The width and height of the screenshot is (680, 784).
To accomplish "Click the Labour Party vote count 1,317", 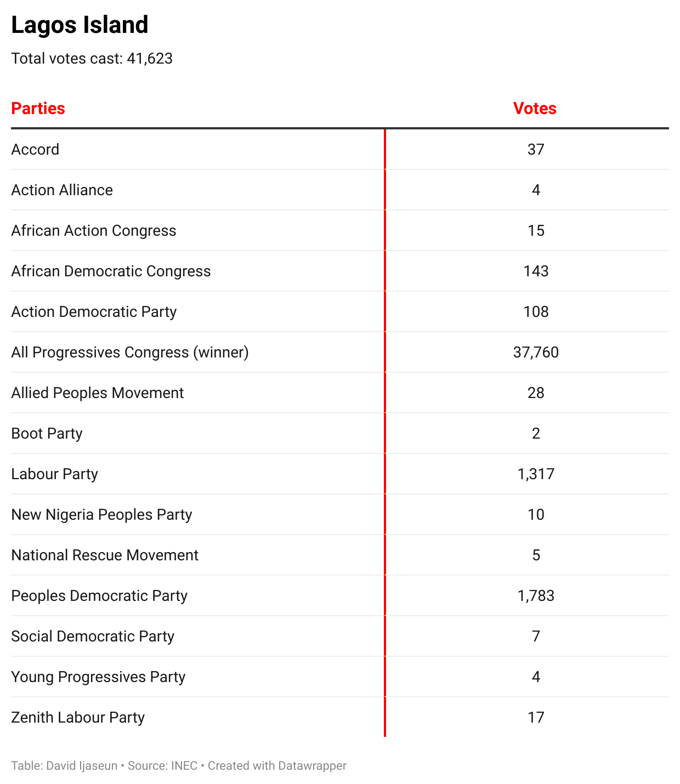I will (536, 474).
